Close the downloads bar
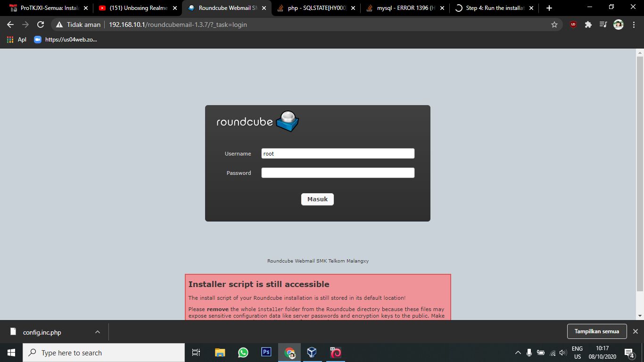The image size is (644, 362). (x=635, y=331)
